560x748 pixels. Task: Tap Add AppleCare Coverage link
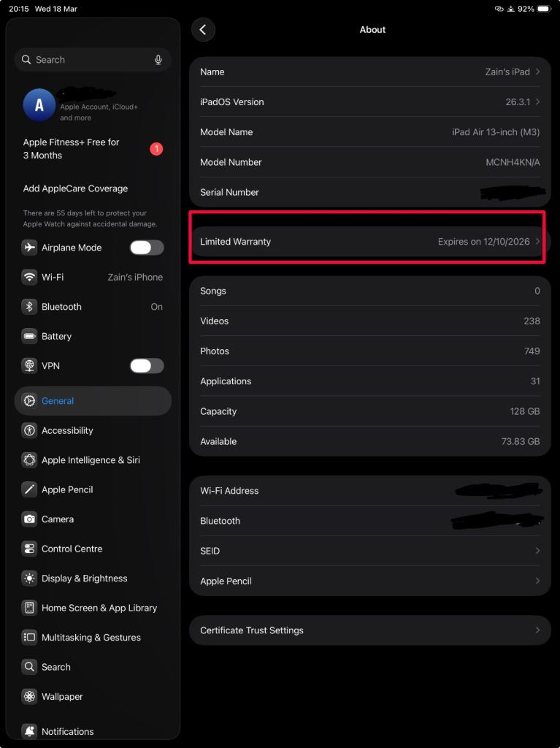75,188
